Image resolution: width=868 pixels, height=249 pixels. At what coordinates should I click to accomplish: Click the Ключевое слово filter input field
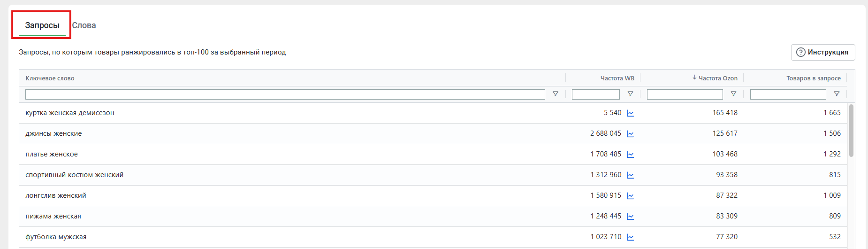(x=285, y=94)
